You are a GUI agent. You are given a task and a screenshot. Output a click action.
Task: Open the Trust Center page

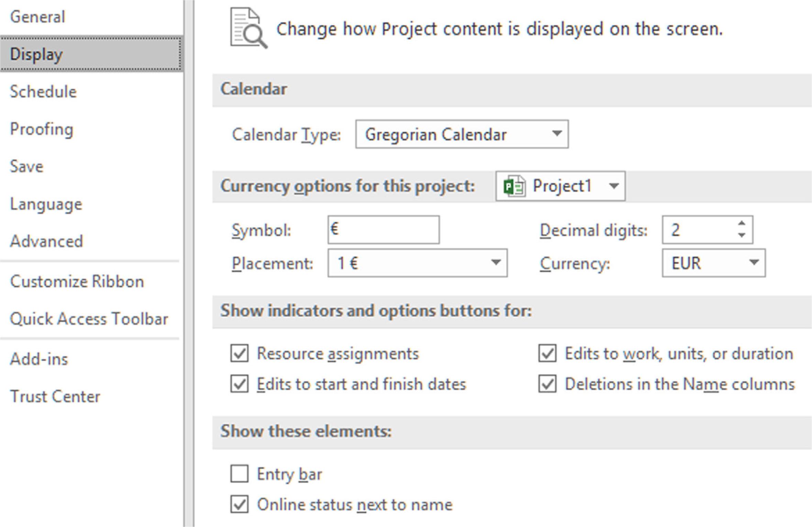click(x=55, y=397)
